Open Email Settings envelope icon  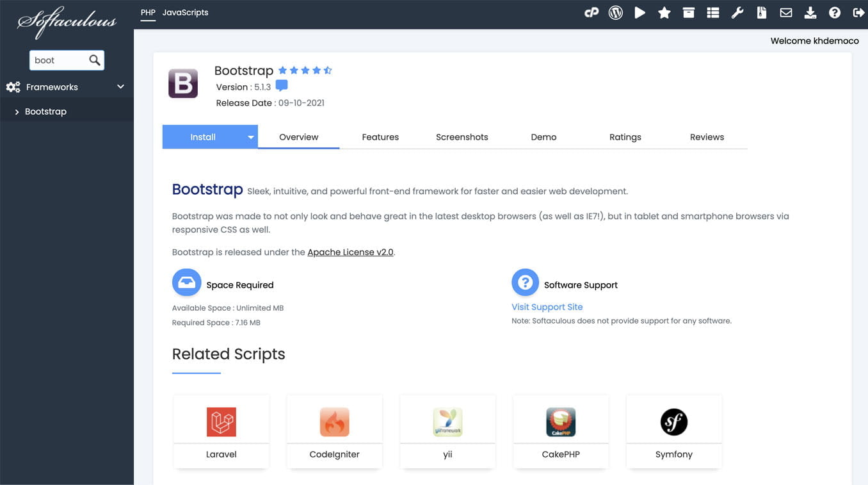[785, 12]
